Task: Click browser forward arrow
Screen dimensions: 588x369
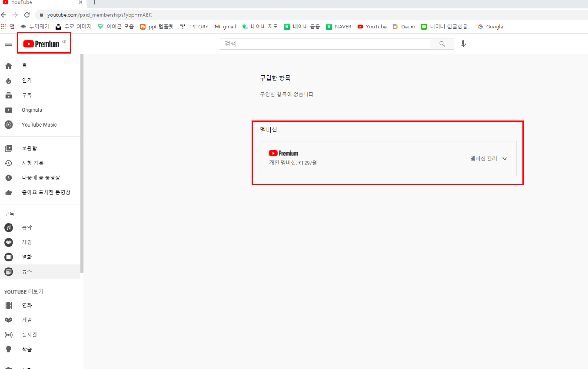Action: pos(15,15)
